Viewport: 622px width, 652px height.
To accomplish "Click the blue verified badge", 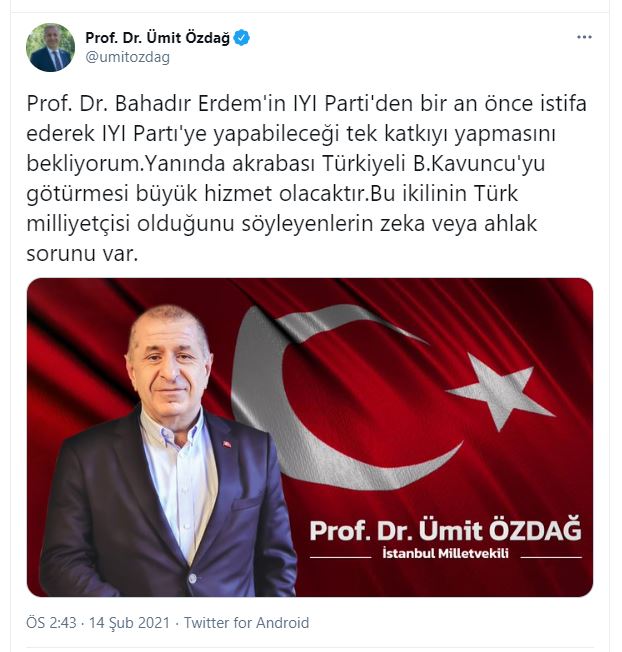I will 242,38.
